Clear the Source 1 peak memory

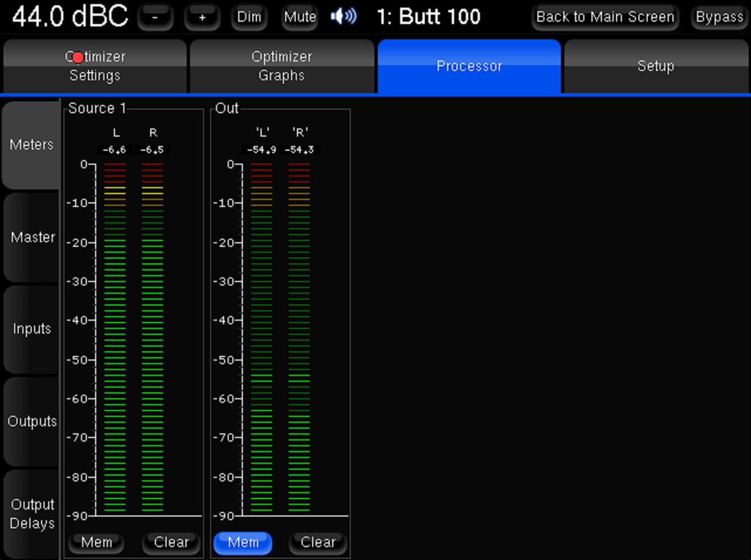click(171, 542)
